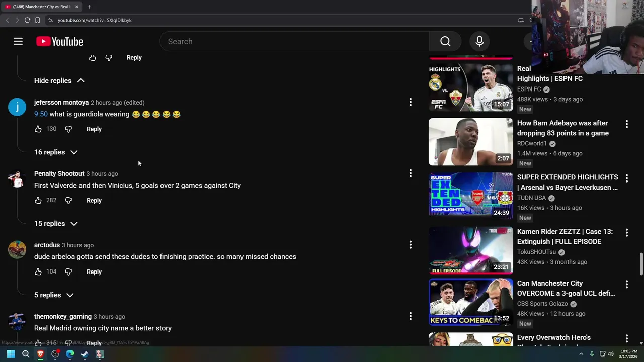The height and width of the screenshot is (362, 644).
Task: Open volume control in system tray
Action: [x=611, y=354]
